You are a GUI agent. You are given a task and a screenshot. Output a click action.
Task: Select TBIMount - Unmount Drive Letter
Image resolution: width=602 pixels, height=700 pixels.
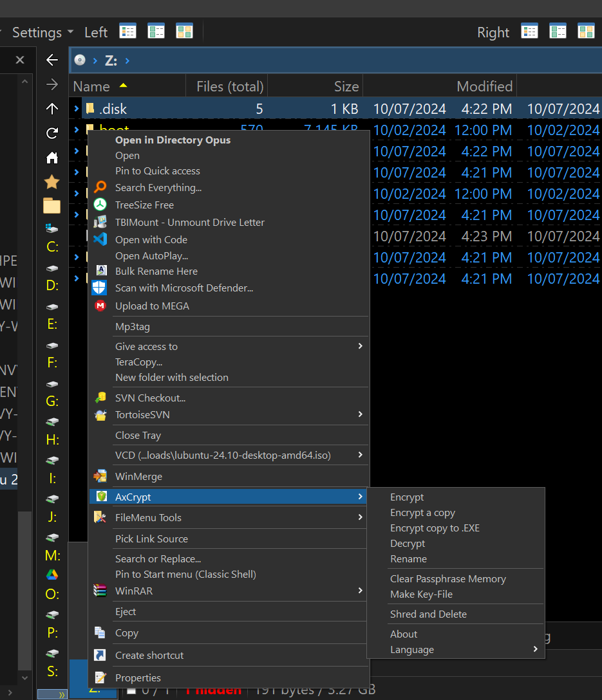pos(190,223)
